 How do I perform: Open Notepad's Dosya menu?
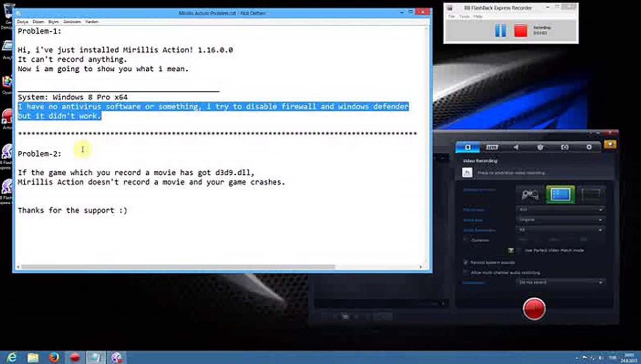click(23, 22)
